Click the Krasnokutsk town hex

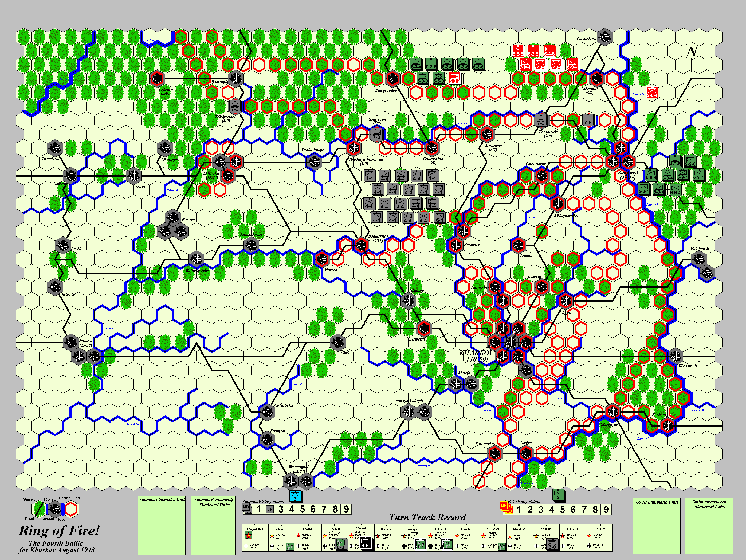pyautogui.click(x=251, y=245)
